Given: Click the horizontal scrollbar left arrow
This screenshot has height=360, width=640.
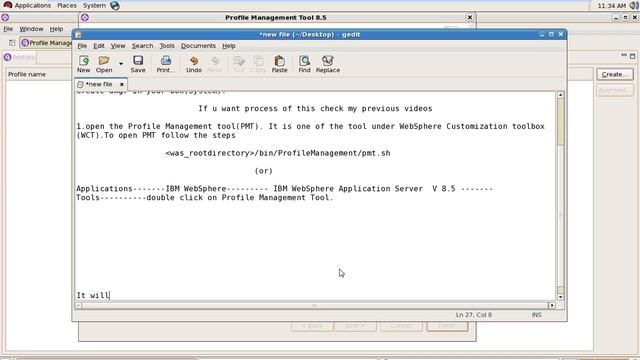Looking at the screenshot, I should (x=78, y=305).
